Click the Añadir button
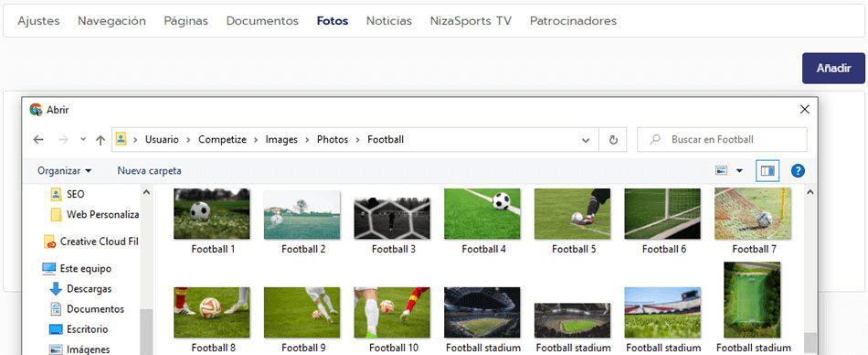 pos(833,69)
